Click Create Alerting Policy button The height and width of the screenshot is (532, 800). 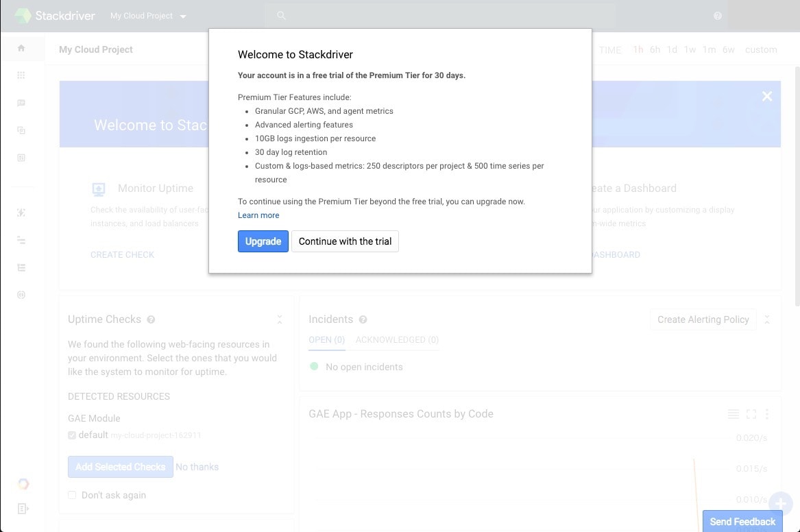click(703, 319)
